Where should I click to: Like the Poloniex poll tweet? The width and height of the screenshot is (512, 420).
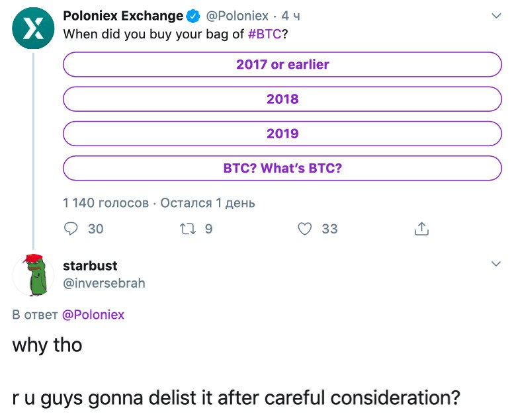304,229
